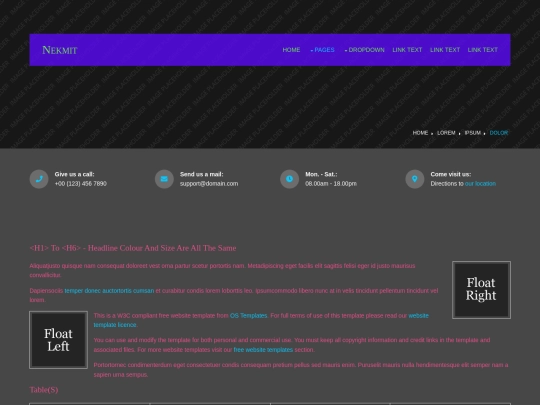Image resolution: width=540 pixels, height=405 pixels.
Task: Click the 08.00am - 18.00pm hours text
Action: coord(331,184)
